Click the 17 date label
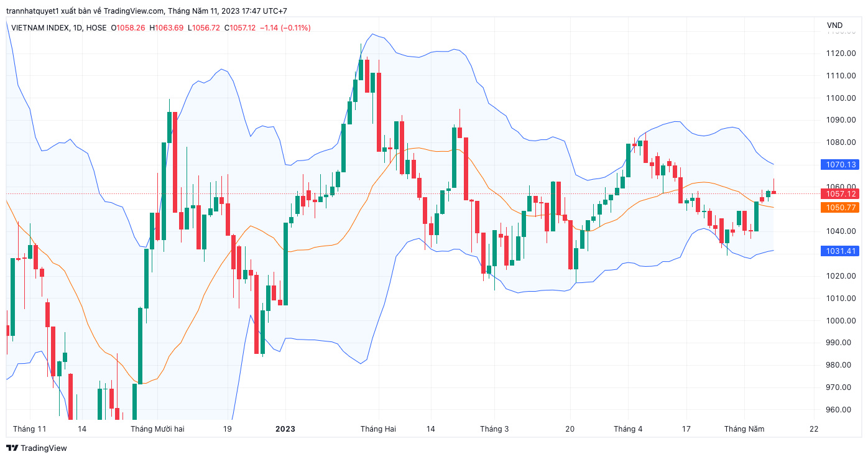Viewport: 868px width, 459px height. pyautogui.click(x=686, y=429)
